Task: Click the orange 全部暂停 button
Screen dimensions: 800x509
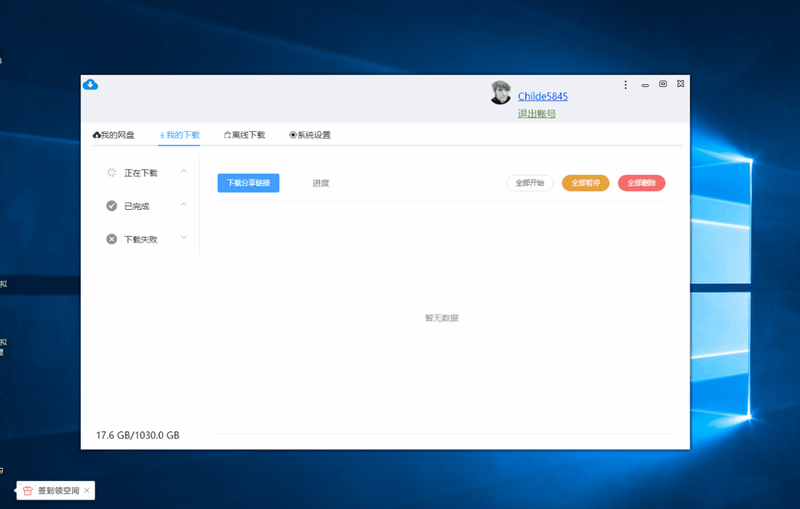Action: tap(586, 183)
